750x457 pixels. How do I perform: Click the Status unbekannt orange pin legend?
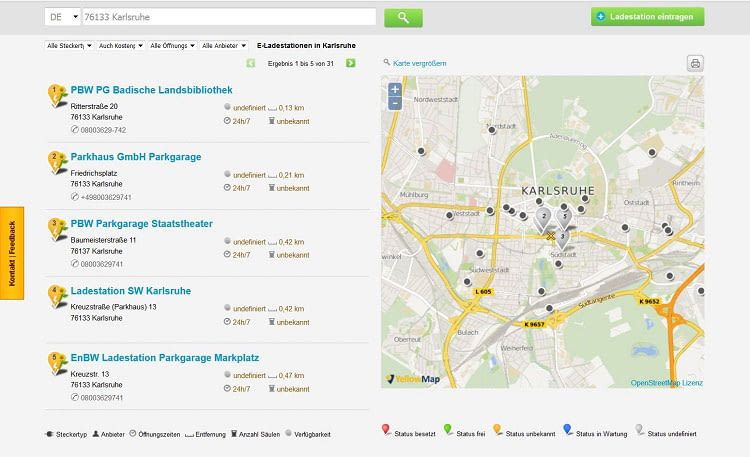(497, 430)
